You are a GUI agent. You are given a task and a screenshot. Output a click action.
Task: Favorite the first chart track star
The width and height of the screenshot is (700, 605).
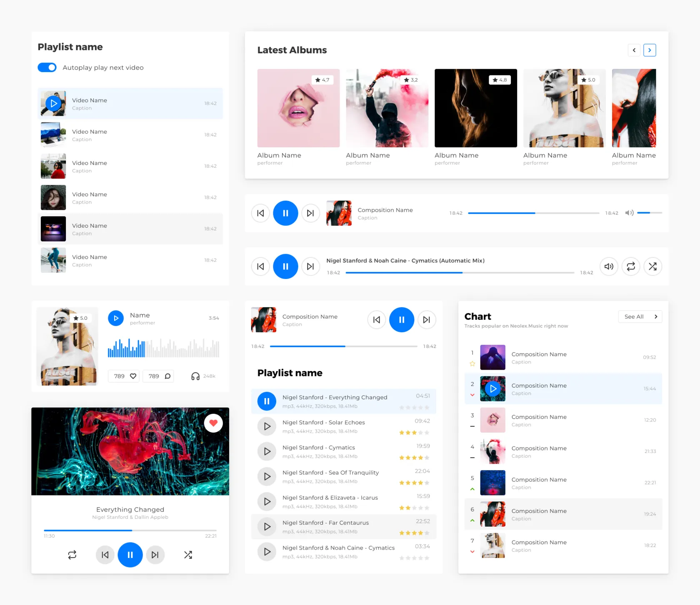(472, 363)
